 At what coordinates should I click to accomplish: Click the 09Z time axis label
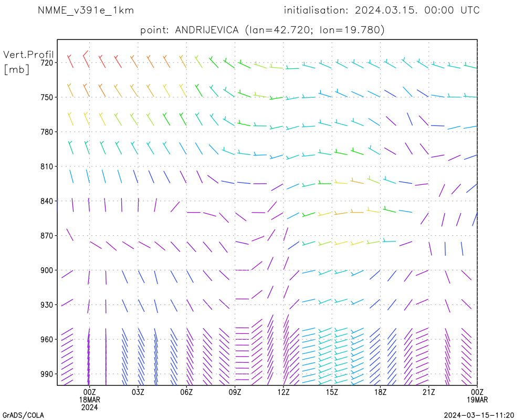point(235,392)
